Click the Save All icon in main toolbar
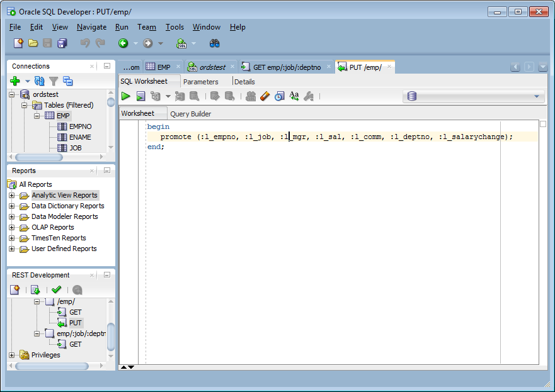 (x=62, y=43)
